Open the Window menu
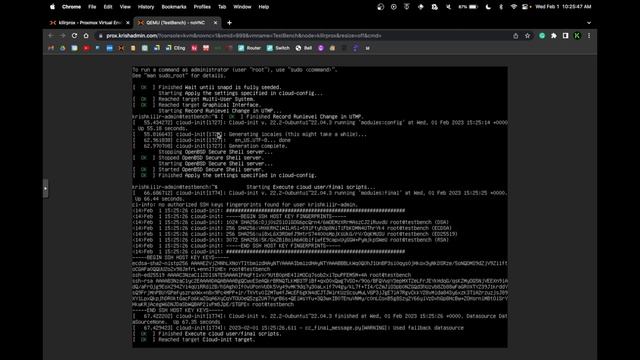The image size is (640, 360). pos(242,7)
